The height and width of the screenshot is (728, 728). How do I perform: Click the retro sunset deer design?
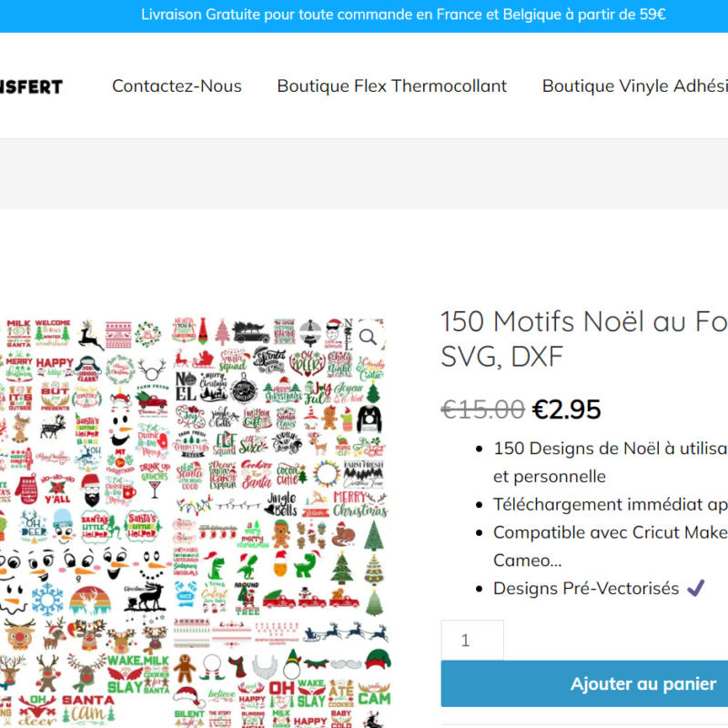tap(90, 601)
